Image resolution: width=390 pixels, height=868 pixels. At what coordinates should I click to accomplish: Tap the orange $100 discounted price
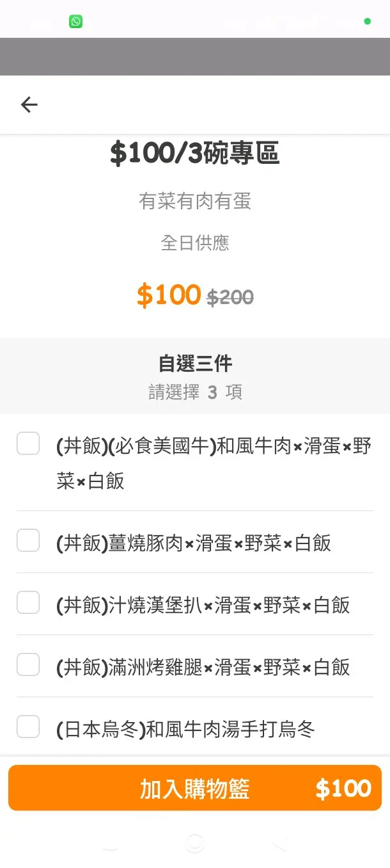click(169, 294)
